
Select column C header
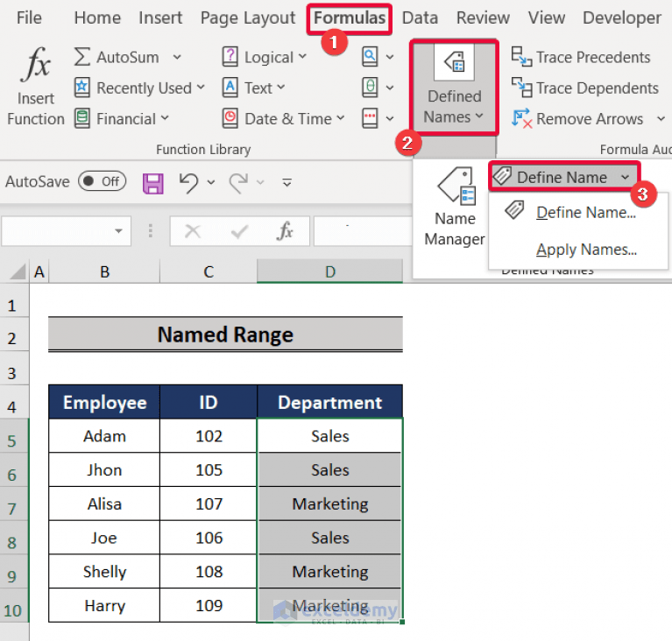coord(209,271)
